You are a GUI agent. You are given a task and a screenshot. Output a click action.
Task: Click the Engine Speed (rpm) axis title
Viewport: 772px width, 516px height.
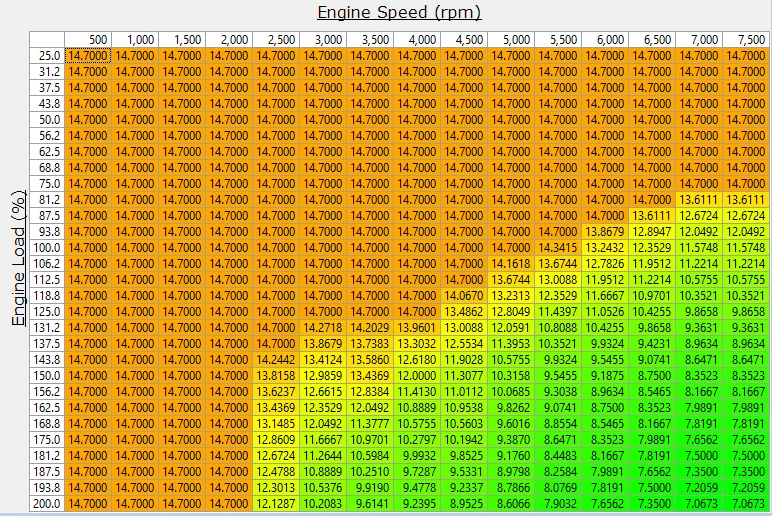pyautogui.click(x=399, y=12)
